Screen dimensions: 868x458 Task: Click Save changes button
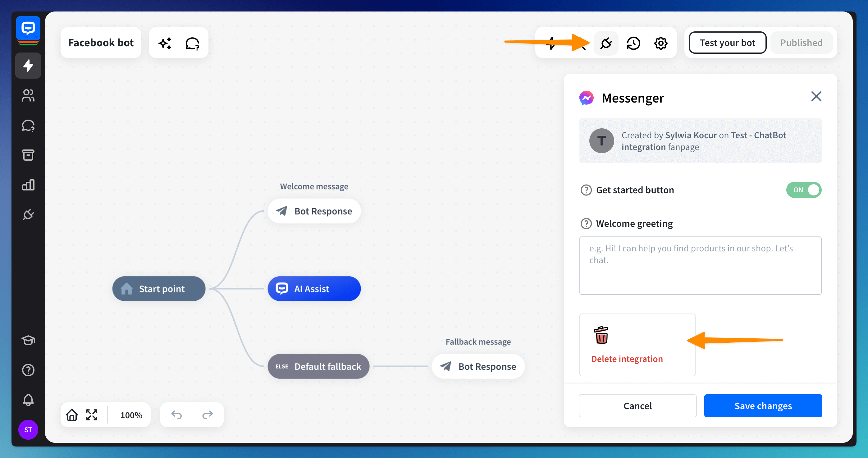click(x=763, y=405)
